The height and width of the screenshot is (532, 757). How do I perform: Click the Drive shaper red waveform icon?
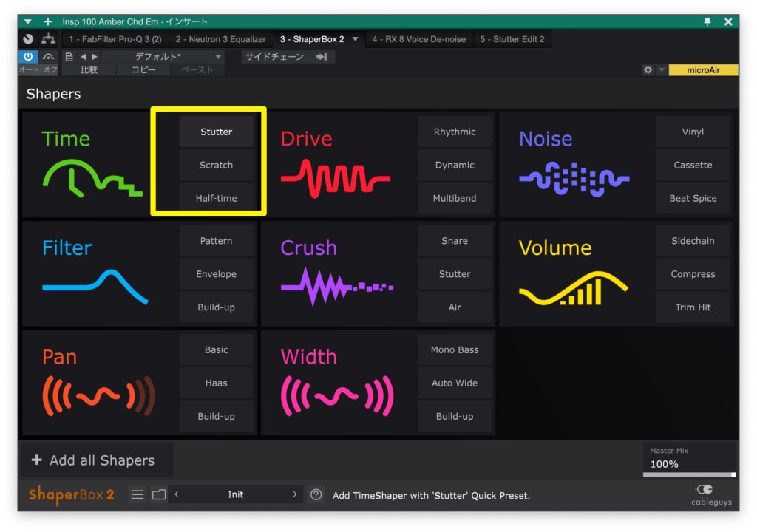point(335,180)
